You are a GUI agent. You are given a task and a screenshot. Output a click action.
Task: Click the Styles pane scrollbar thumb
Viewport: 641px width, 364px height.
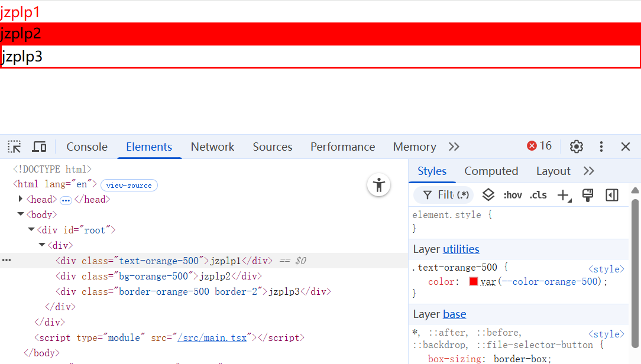(x=635, y=273)
